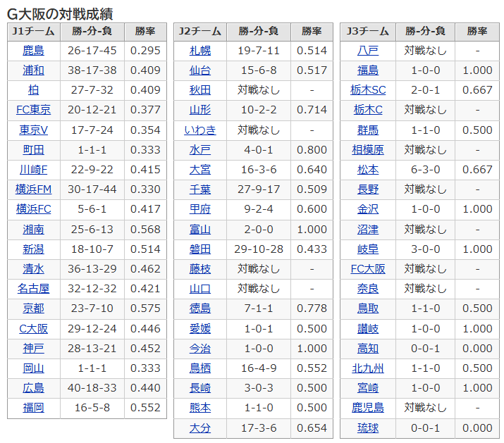Open the FC東京 link
Viewport: 504px width, 443px height.
click(33, 110)
